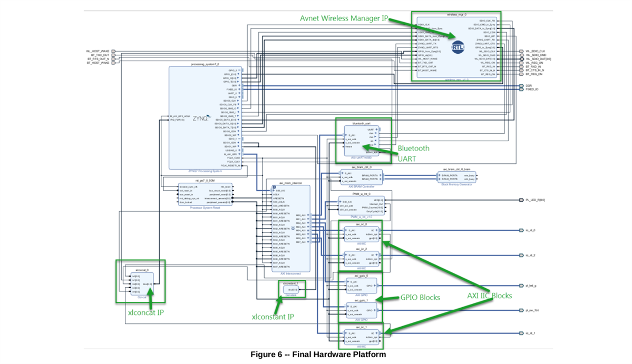Screen dimensions: 632x364
Task: Click the 'AXI Interconnect' label text
Action: (291, 274)
